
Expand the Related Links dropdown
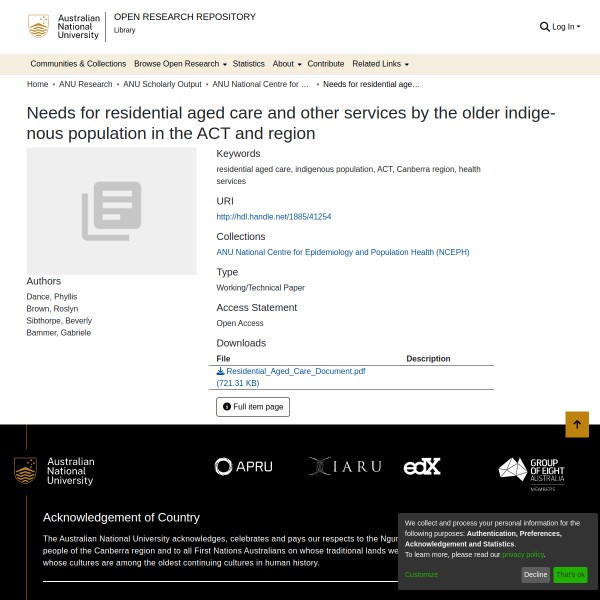(x=380, y=64)
